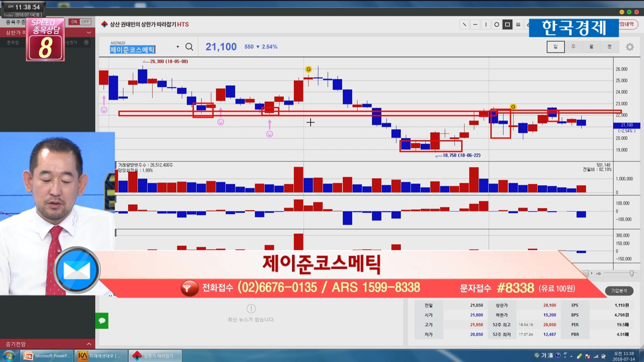The height and width of the screenshot is (362, 644).
Task: Click the stock search magnifier icon
Action: (189, 47)
